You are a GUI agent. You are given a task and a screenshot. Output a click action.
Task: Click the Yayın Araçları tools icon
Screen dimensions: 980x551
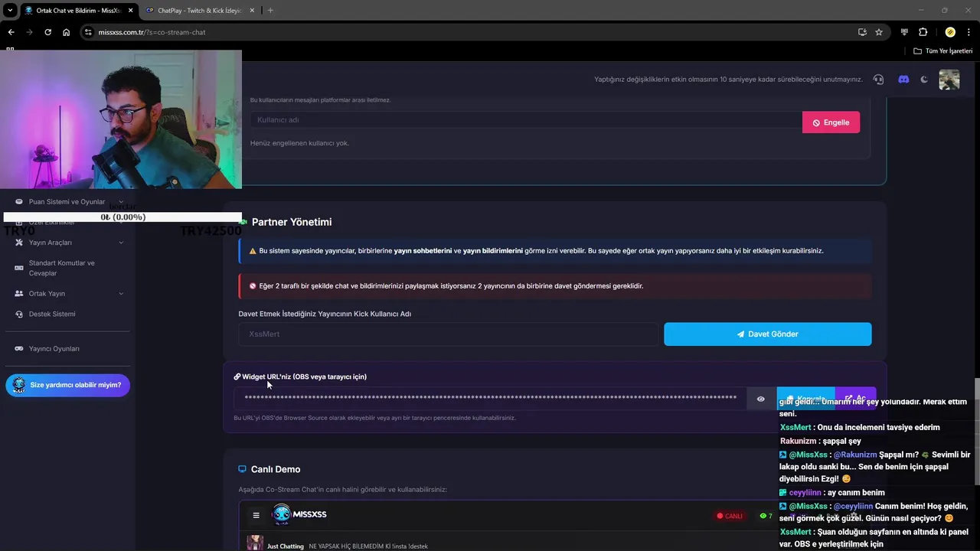(20, 243)
